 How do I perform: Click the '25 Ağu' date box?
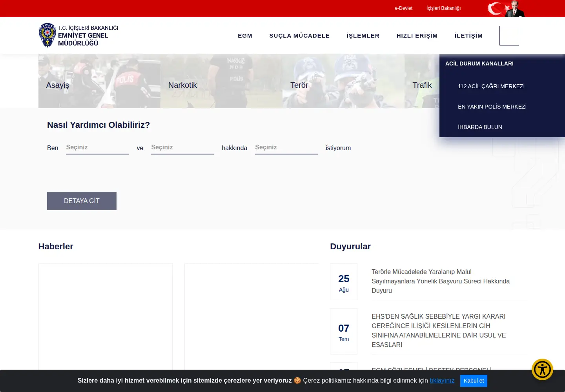click(x=344, y=282)
